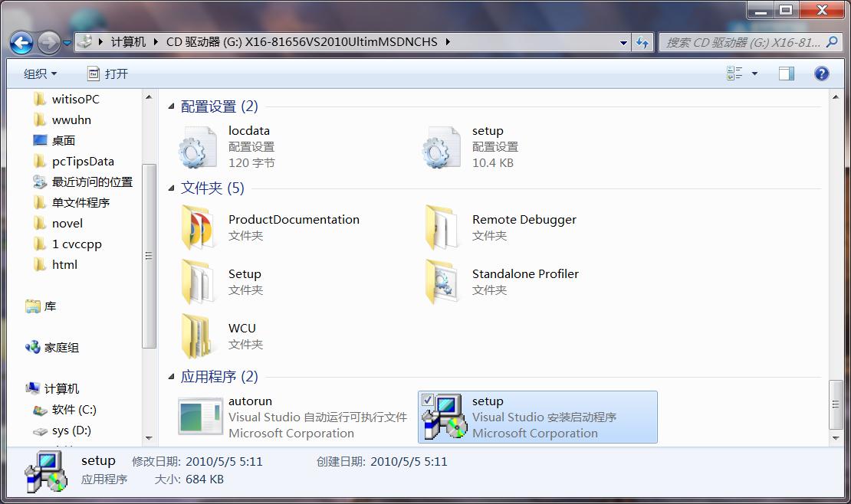
Task: Toggle the preview pane icon
Action: tap(786, 73)
